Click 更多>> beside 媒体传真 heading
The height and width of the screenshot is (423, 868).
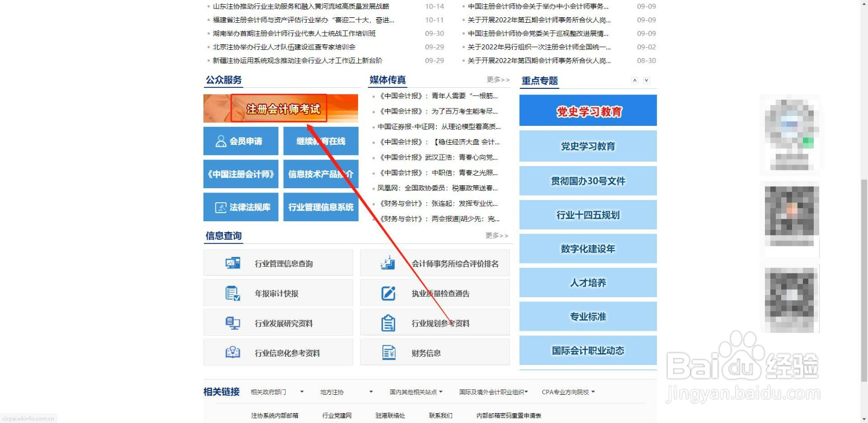pos(498,80)
